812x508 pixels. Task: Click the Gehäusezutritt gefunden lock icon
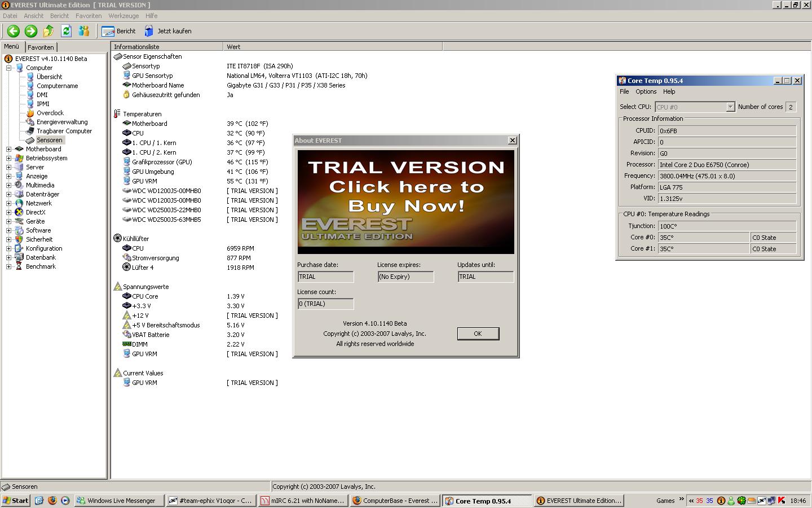tap(127, 95)
